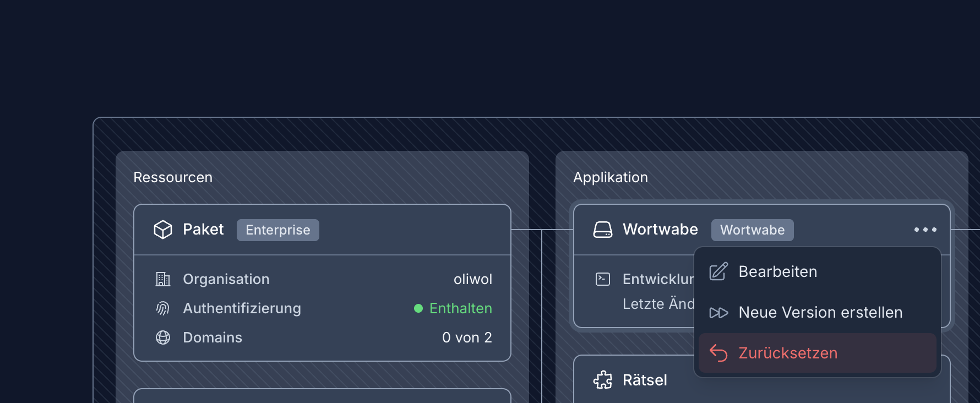The height and width of the screenshot is (403, 980).
Task: Select Bearbeiten from the context menu
Action: 777,271
